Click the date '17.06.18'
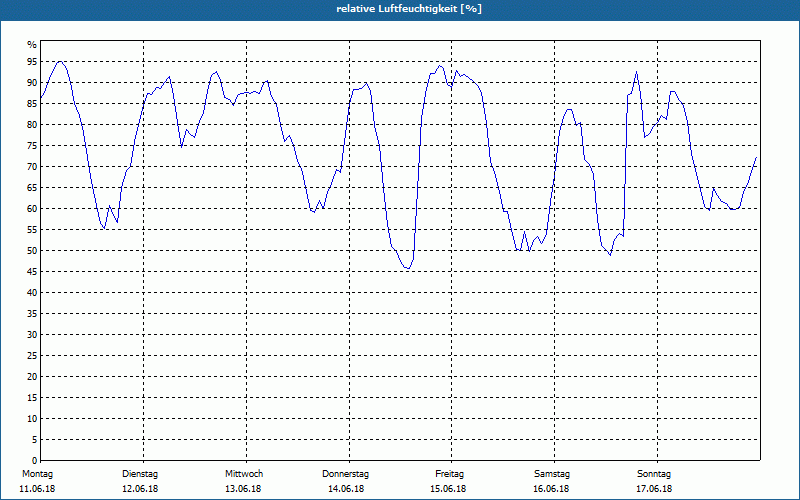Screen dimensions: 800x500 click(654, 489)
